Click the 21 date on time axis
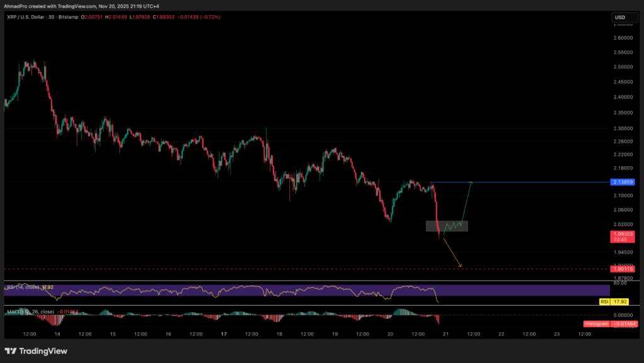This screenshot has width=644, height=363. [446, 334]
